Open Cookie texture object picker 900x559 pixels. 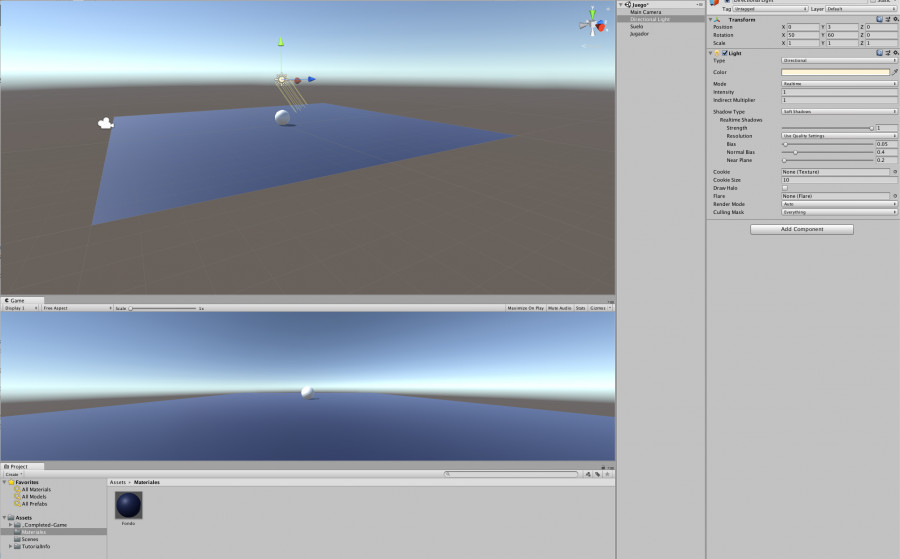(x=895, y=172)
